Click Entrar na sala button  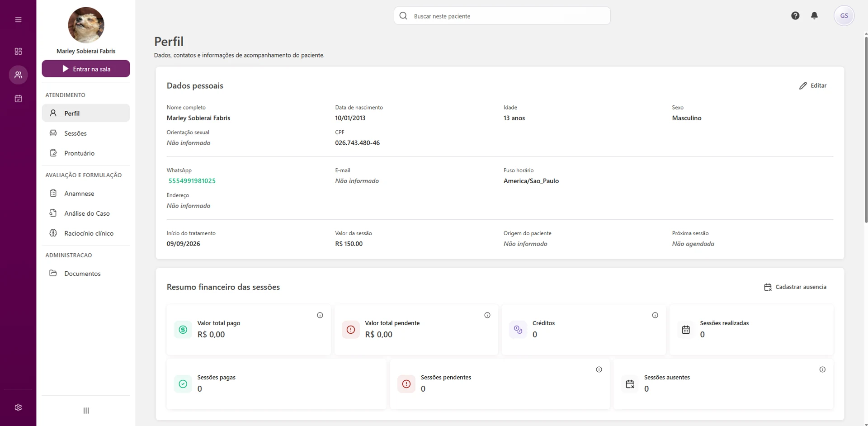pyautogui.click(x=86, y=69)
